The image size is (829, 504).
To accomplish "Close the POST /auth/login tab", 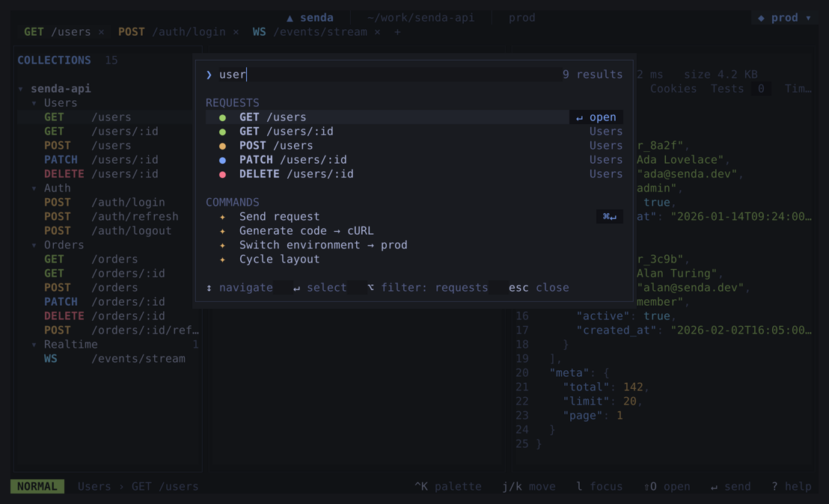I will point(236,32).
